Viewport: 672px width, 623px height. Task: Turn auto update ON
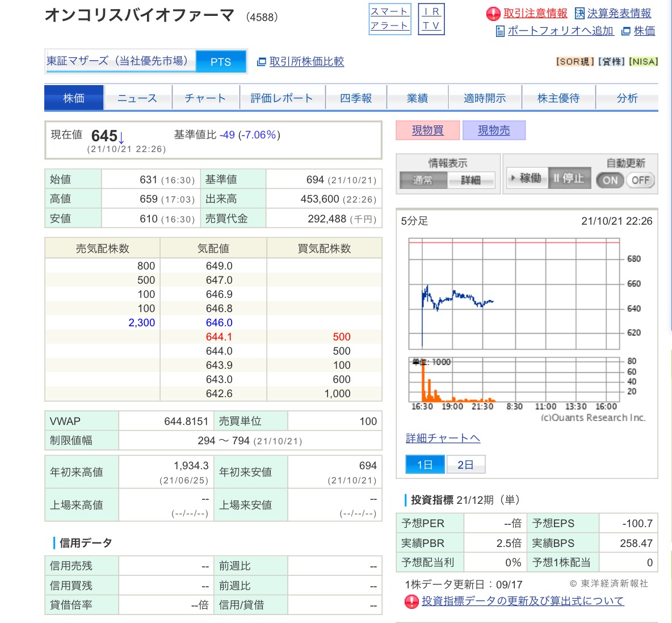[x=610, y=180]
